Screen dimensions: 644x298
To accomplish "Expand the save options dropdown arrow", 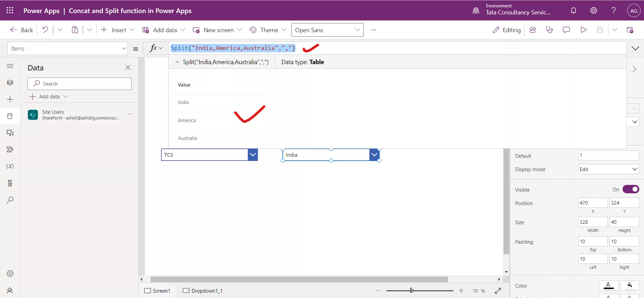I will point(614,30).
